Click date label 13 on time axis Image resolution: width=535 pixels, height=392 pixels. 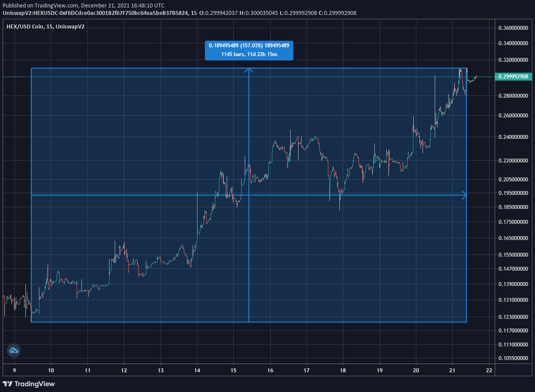click(x=160, y=370)
